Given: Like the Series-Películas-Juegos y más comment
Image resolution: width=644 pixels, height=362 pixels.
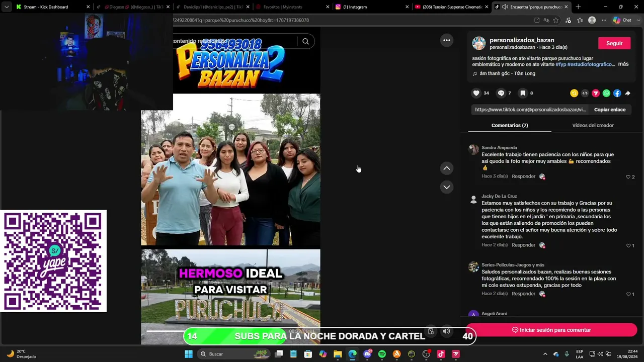Looking at the screenshot, I should (x=628, y=294).
